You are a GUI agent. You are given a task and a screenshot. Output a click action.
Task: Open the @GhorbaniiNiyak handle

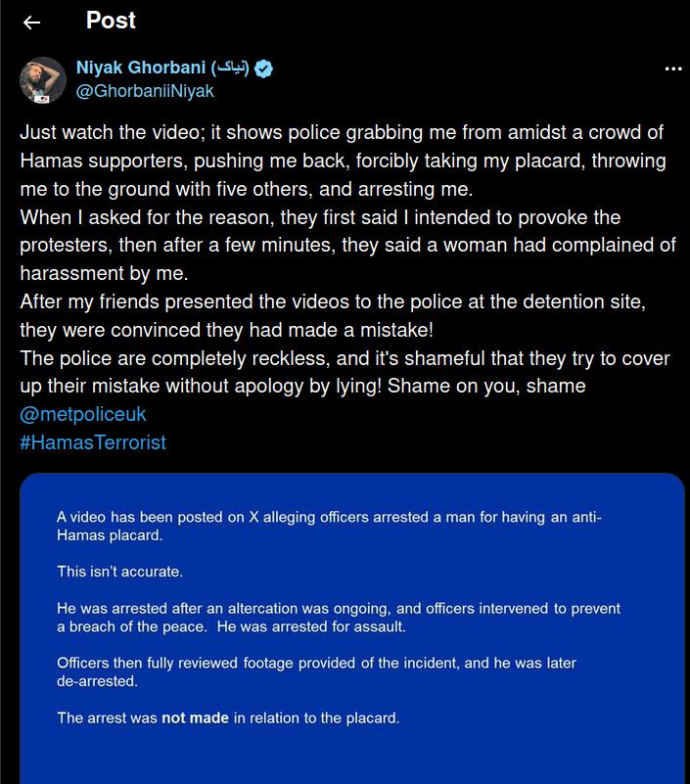tap(145, 91)
